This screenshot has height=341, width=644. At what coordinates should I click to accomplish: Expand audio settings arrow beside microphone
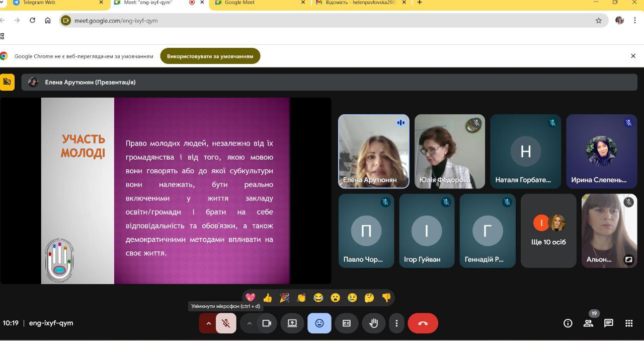pyautogui.click(x=208, y=323)
